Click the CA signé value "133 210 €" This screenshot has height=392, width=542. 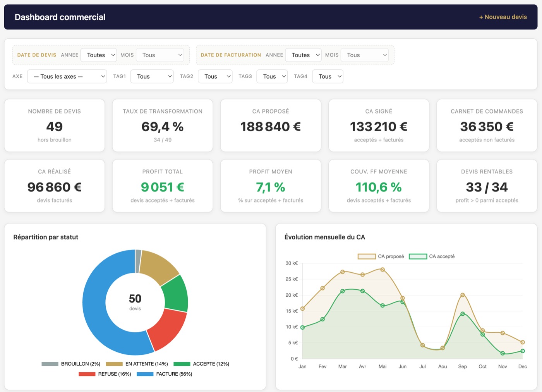pos(379,127)
